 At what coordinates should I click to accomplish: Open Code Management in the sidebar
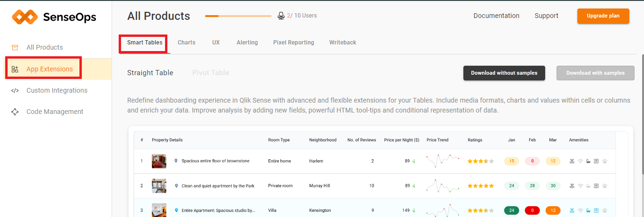point(56,112)
